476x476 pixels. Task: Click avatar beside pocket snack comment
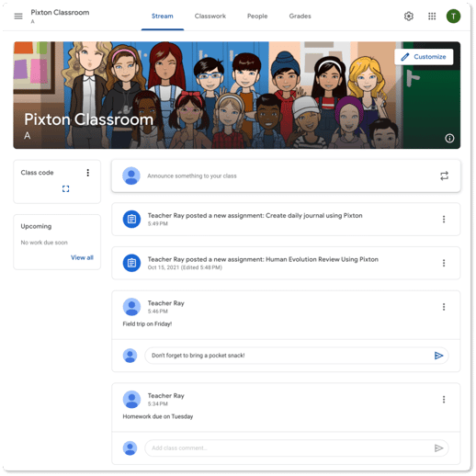coord(130,356)
